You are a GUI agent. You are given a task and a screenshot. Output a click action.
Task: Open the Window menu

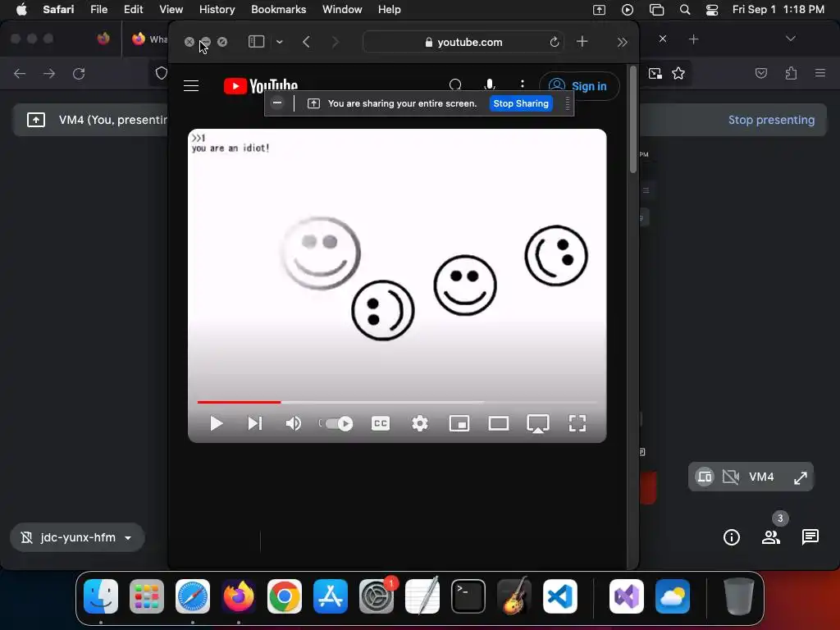(342, 10)
